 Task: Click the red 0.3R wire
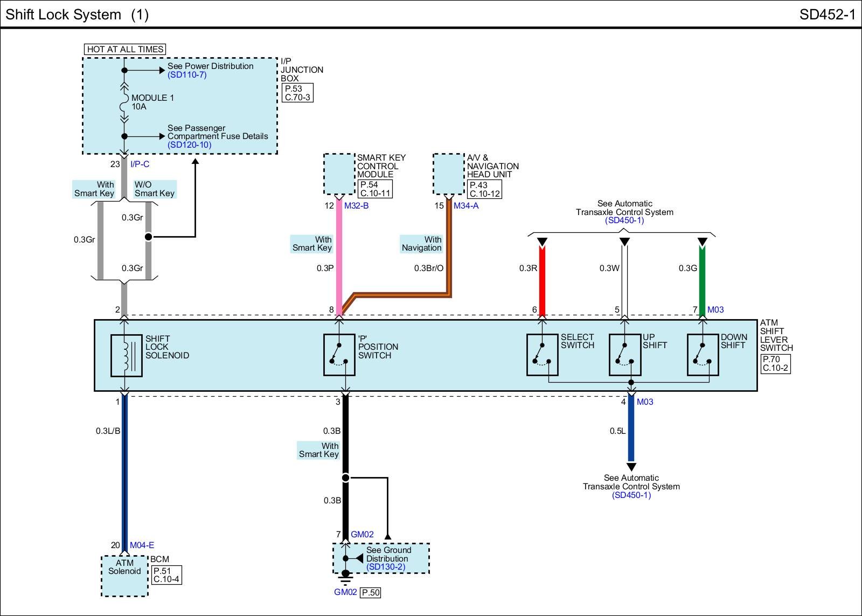(542, 280)
